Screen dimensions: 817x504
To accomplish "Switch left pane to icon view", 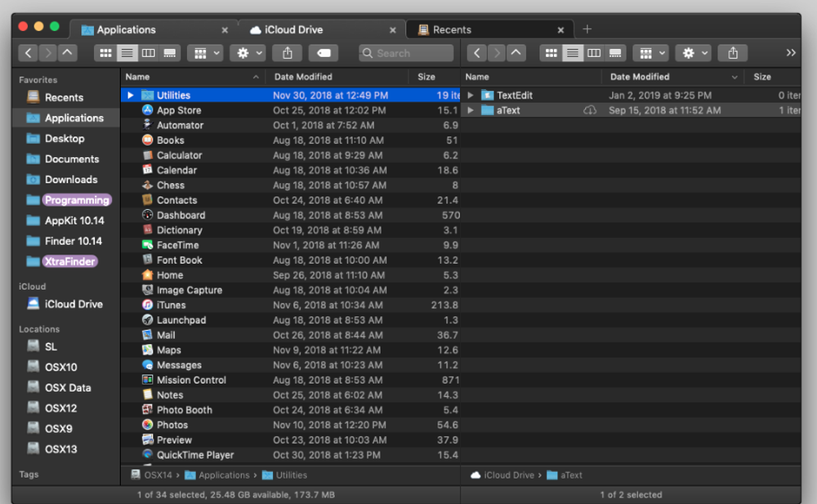I will [x=105, y=53].
